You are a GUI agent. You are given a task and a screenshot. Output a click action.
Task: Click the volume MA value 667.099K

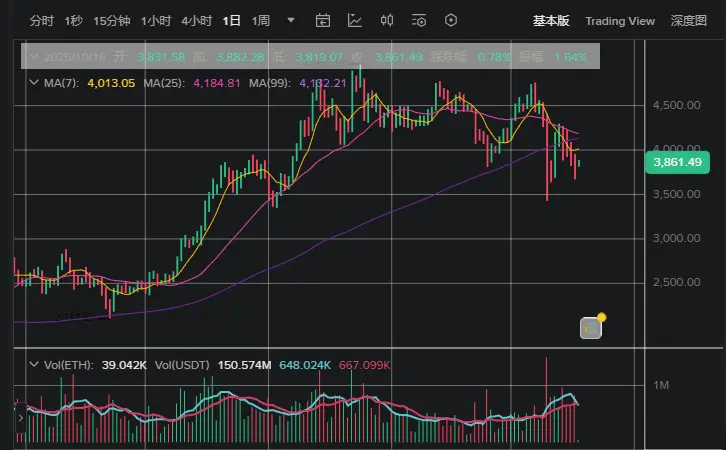pyautogui.click(x=365, y=365)
